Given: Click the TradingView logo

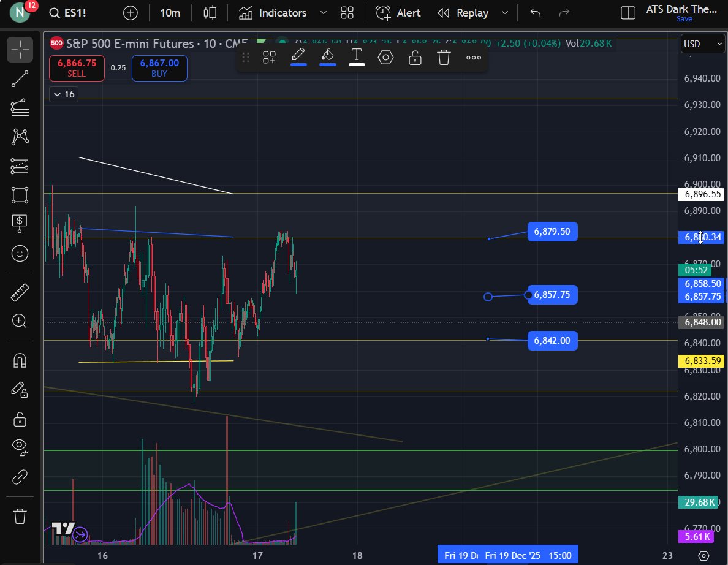Looking at the screenshot, I should pos(63,529).
